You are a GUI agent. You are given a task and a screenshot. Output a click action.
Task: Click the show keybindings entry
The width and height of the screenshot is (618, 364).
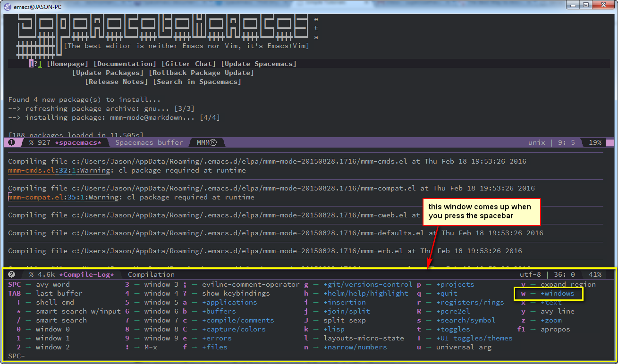tap(236, 293)
